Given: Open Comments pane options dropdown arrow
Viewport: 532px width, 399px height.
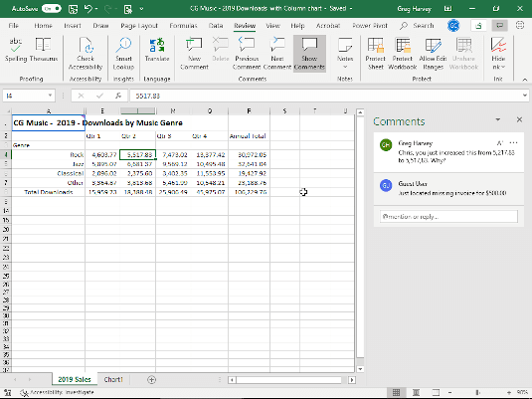Looking at the screenshot, I should coord(498,119).
